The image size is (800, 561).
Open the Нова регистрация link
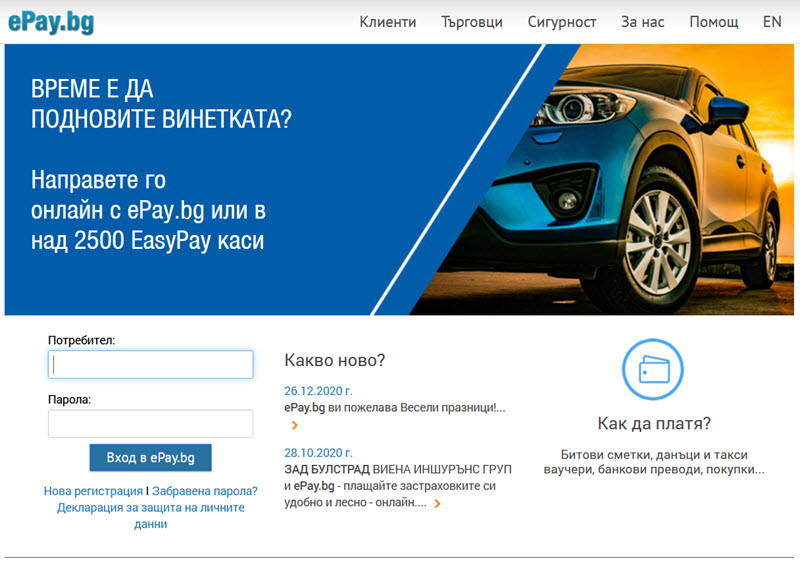pyautogui.click(x=93, y=491)
